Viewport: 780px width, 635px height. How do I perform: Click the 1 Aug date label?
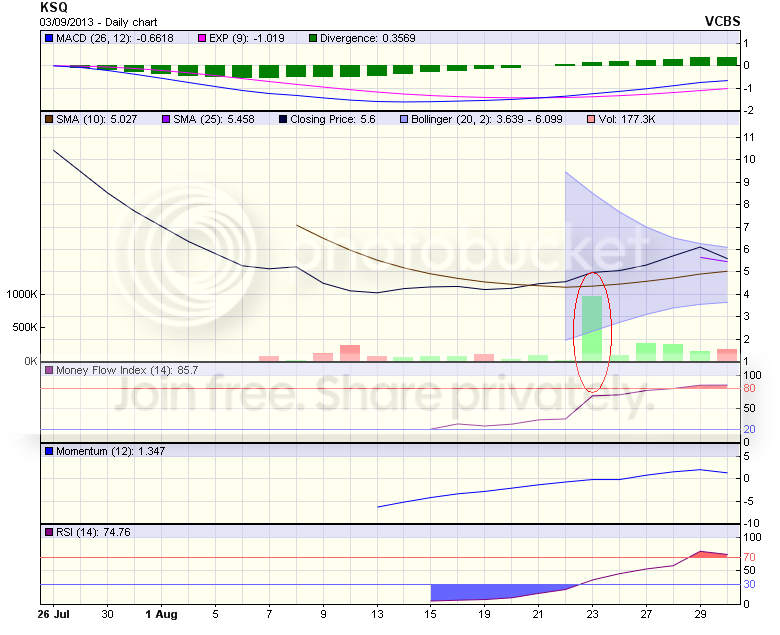click(161, 613)
